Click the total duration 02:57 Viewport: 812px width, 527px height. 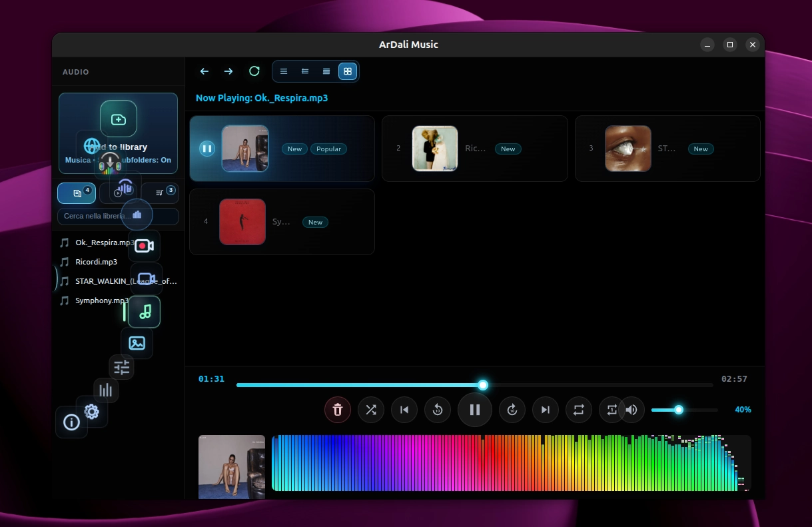tap(734, 379)
